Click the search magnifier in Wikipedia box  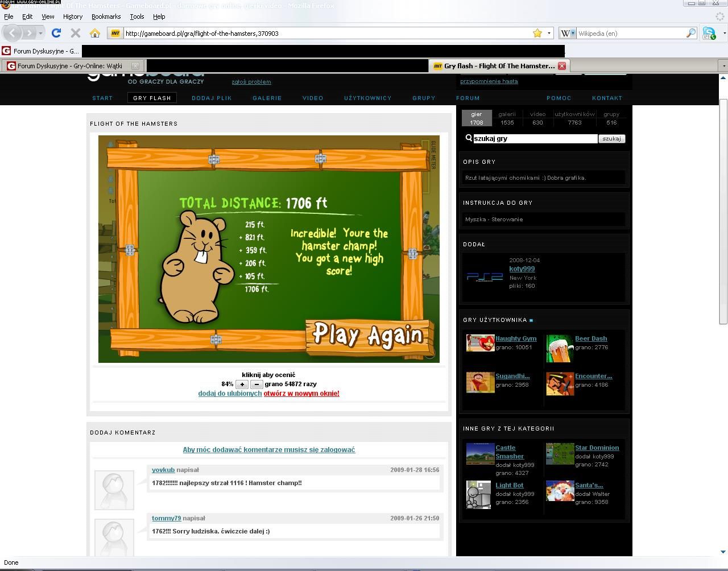[690, 33]
